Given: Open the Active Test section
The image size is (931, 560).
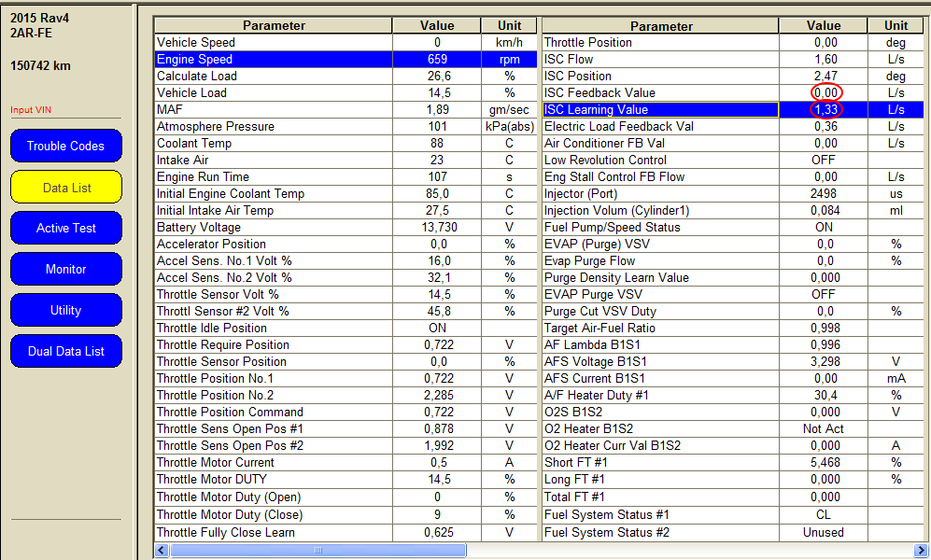Looking at the screenshot, I should tap(66, 228).
